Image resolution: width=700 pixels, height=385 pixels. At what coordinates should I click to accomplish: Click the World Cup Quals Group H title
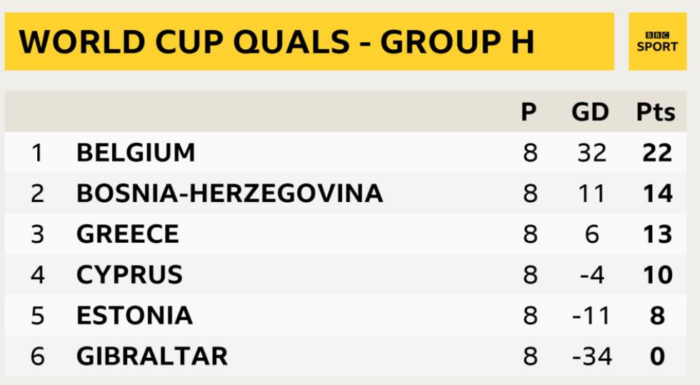(276, 42)
